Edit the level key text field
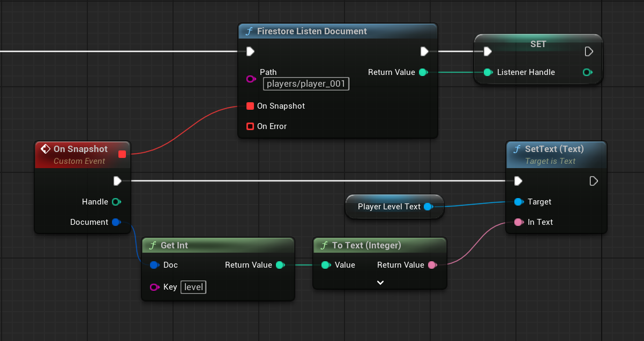This screenshot has width=644, height=341. click(193, 287)
